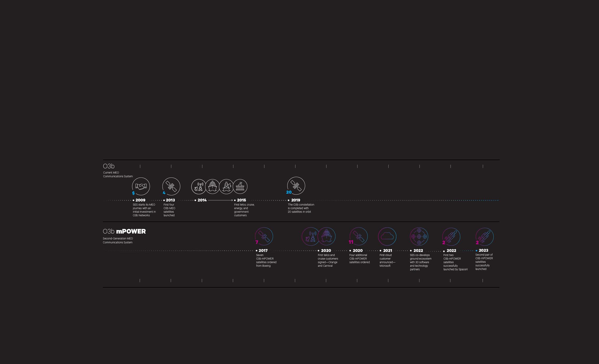Click 'Seven O3b mPOWER satellites ordered from Boeing' text
599x364 pixels.
[x=266, y=261]
